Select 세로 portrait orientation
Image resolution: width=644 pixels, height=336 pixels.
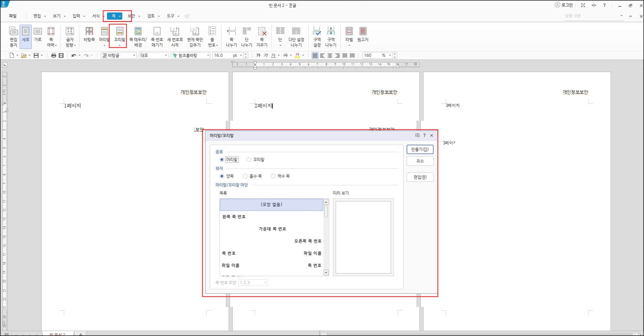click(26, 37)
